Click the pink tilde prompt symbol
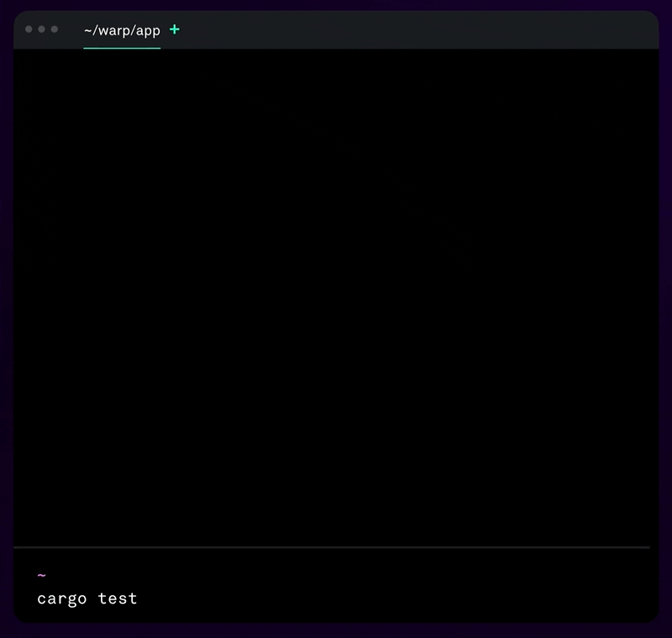 [x=41, y=576]
